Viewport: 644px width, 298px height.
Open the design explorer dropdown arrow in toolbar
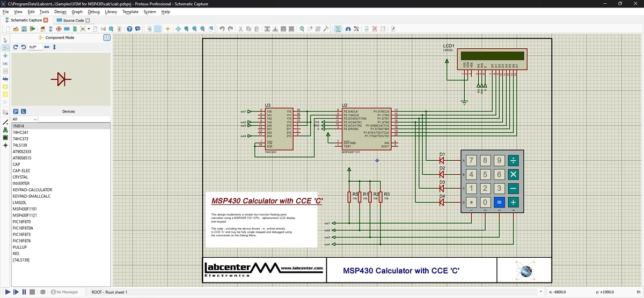tap(89, 28)
